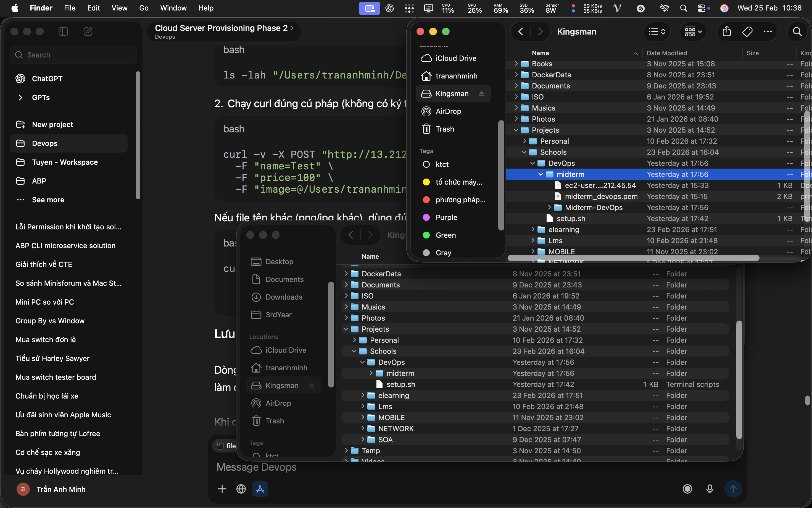Open the See more projects link
Image resolution: width=812 pixels, height=508 pixels.
point(48,200)
